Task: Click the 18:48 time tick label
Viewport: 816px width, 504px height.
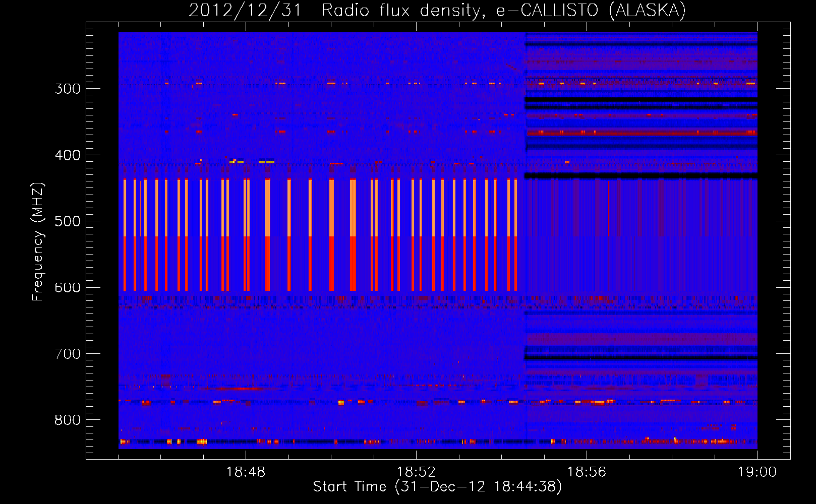Action: [246, 472]
